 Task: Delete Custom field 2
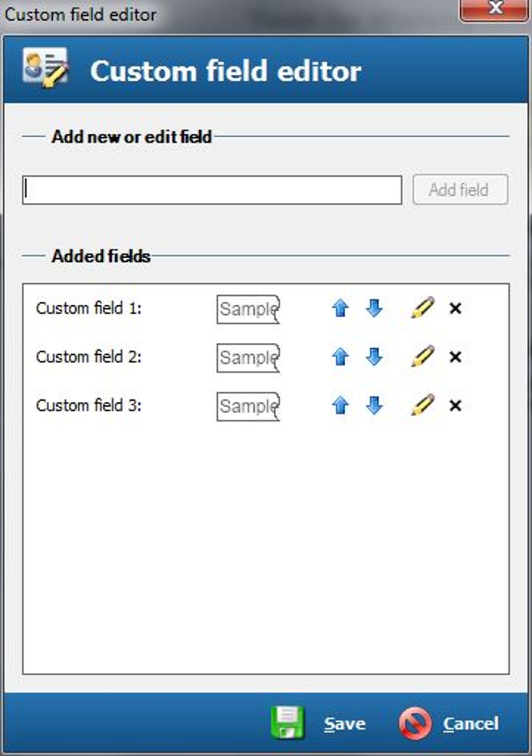click(455, 357)
